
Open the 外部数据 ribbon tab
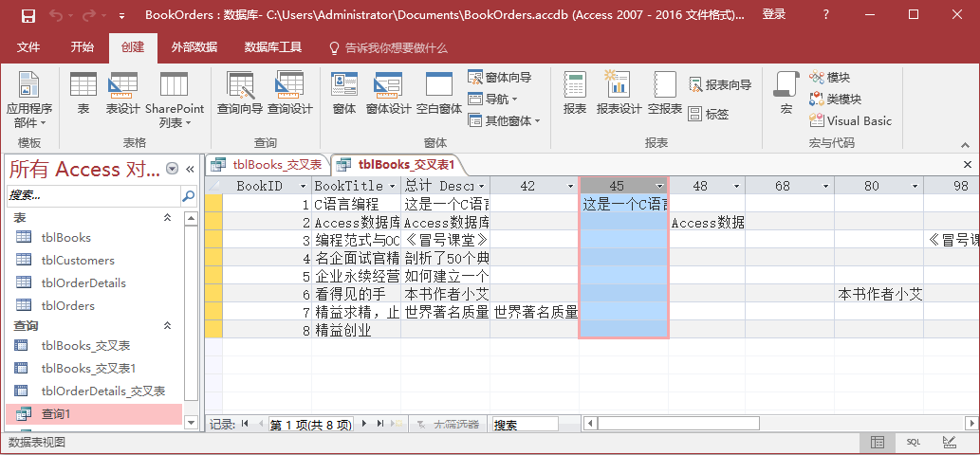coord(194,47)
